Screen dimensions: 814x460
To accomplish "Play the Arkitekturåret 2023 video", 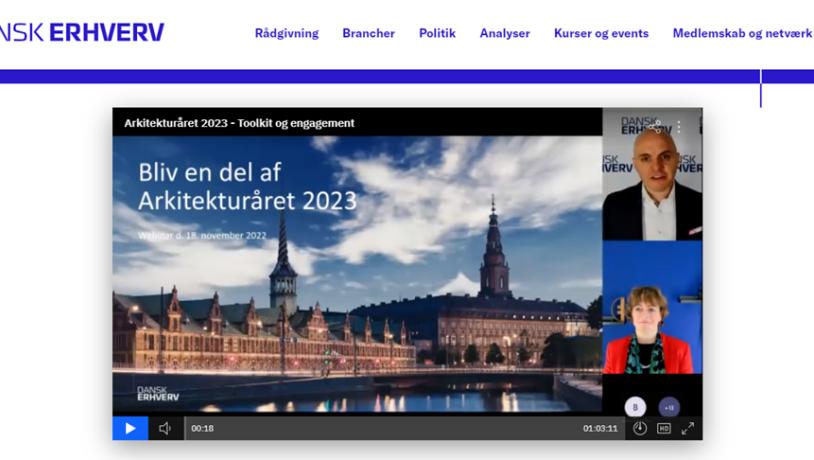I will 130,428.
